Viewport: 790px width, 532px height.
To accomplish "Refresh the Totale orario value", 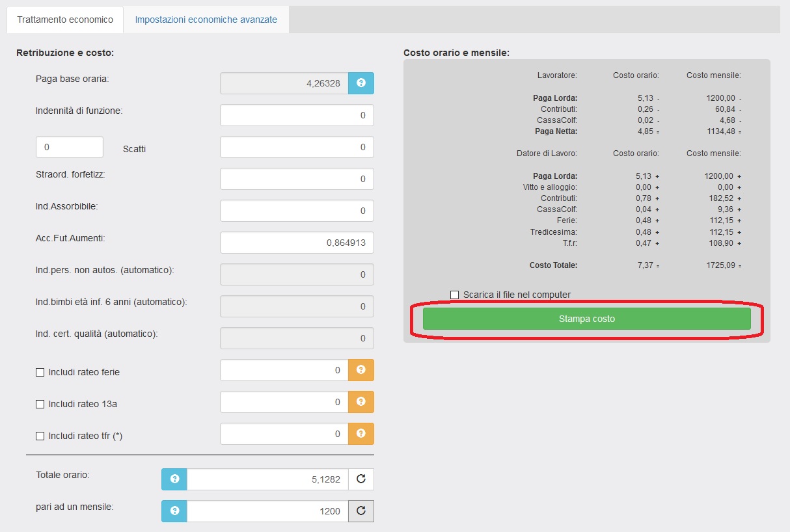I will pos(361,479).
